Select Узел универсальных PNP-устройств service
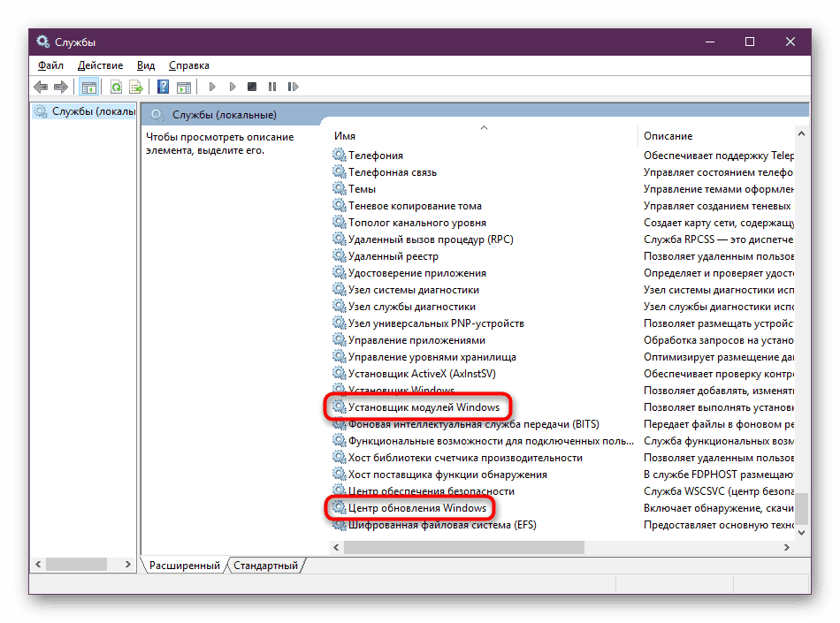The height and width of the screenshot is (623, 840). (436, 323)
